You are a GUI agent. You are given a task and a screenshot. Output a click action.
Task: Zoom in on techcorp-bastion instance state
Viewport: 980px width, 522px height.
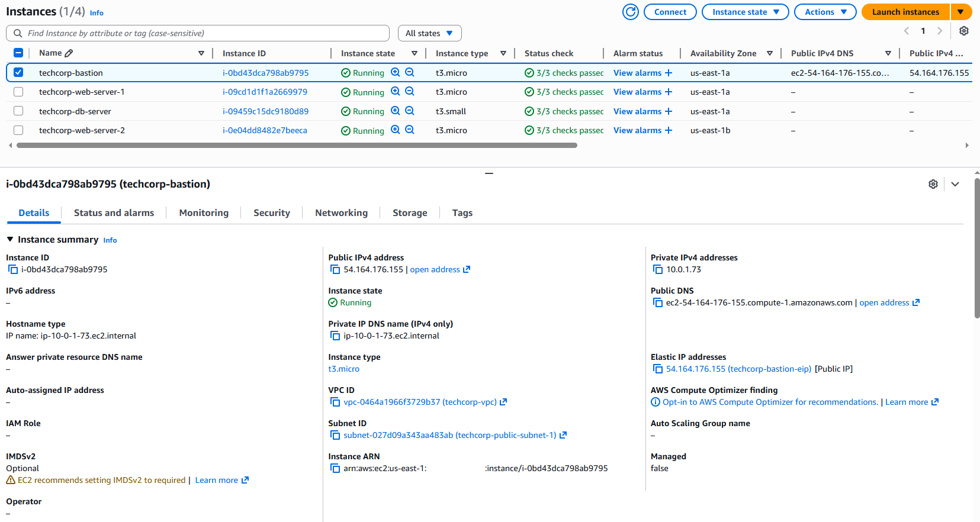coord(395,72)
